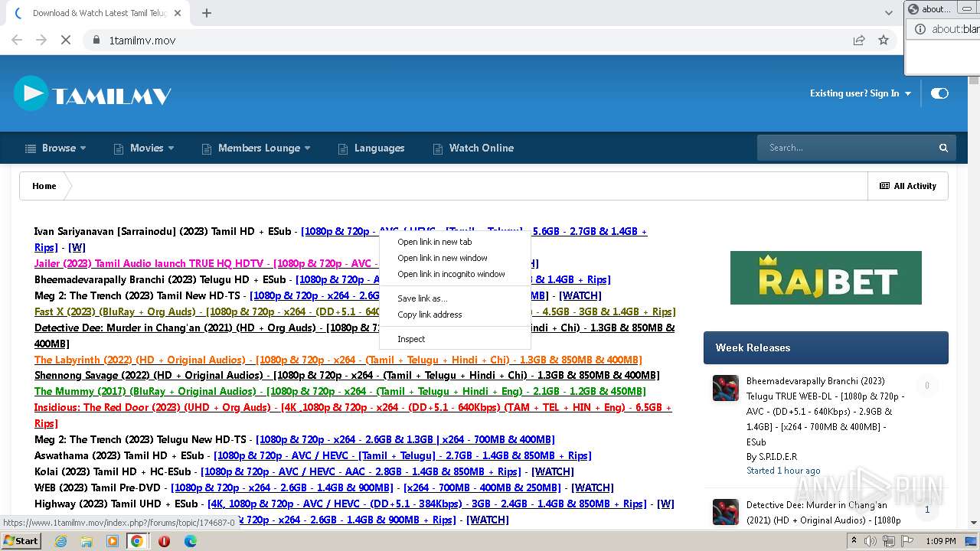Click the taskbar clock showing 1:09 PM
This screenshot has width=980, height=551.
point(939,541)
